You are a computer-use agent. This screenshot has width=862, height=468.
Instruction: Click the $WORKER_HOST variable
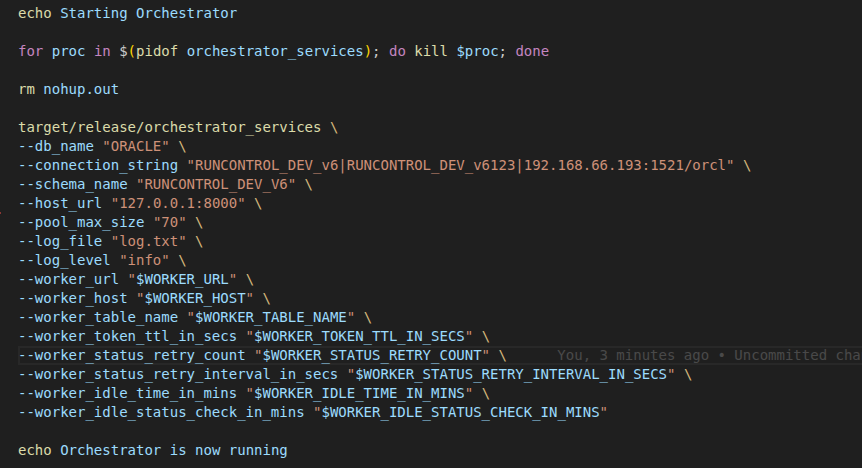coord(195,298)
